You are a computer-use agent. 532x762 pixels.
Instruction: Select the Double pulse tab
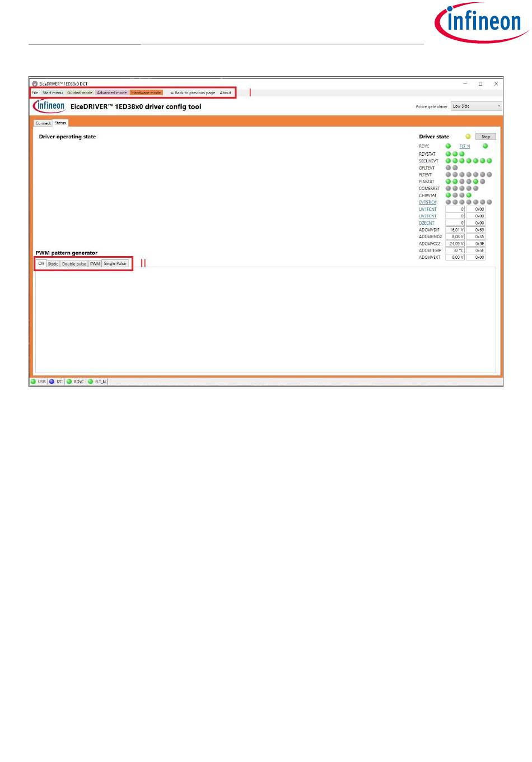(x=74, y=263)
